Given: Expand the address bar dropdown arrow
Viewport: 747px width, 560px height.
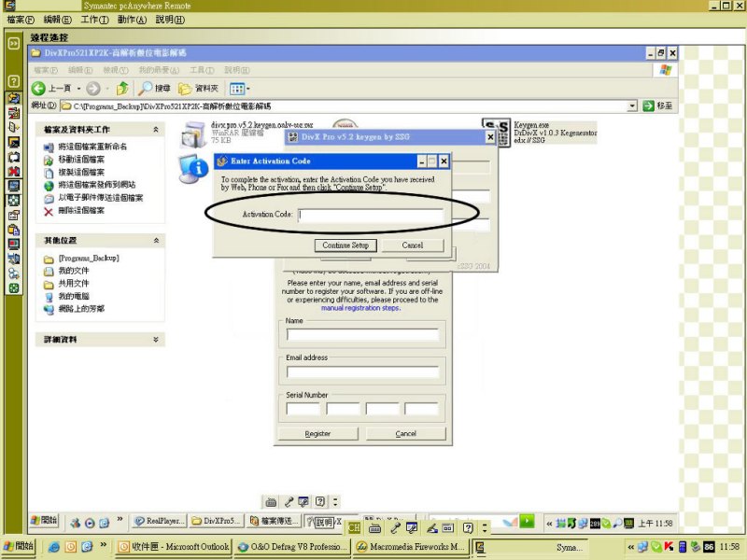Looking at the screenshot, I should (x=632, y=105).
